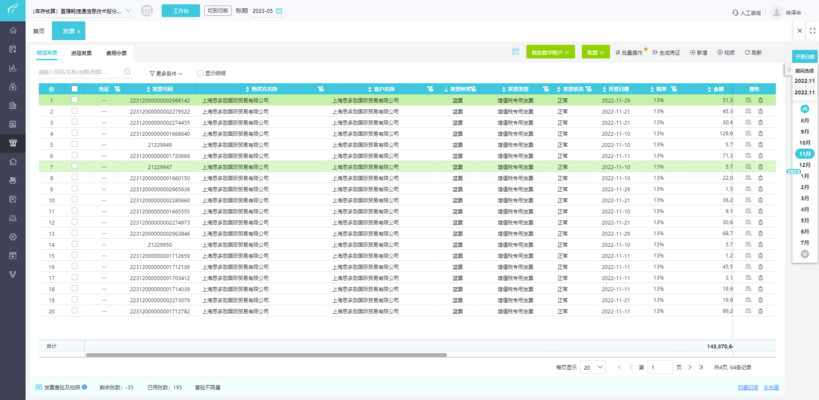Switch to the 进项发票 tab
The height and width of the screenshot is (400, 819).
(x=81, y=52)
